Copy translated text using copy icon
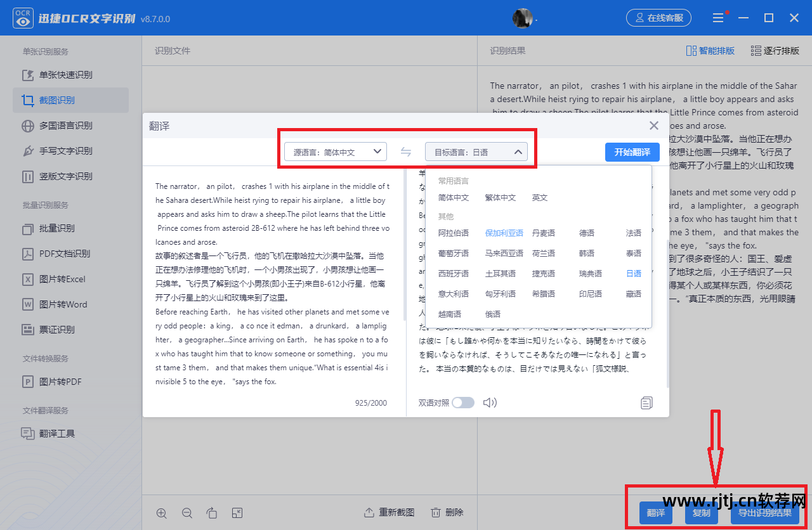Viewport: 812px width, 530px height. pos(646,403)
